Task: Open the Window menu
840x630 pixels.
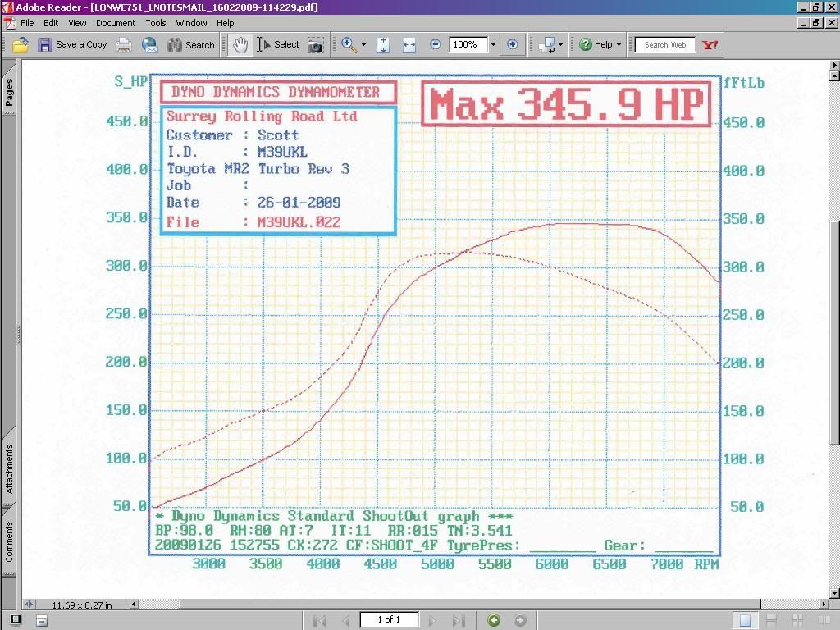Action: tap(191, 23)
